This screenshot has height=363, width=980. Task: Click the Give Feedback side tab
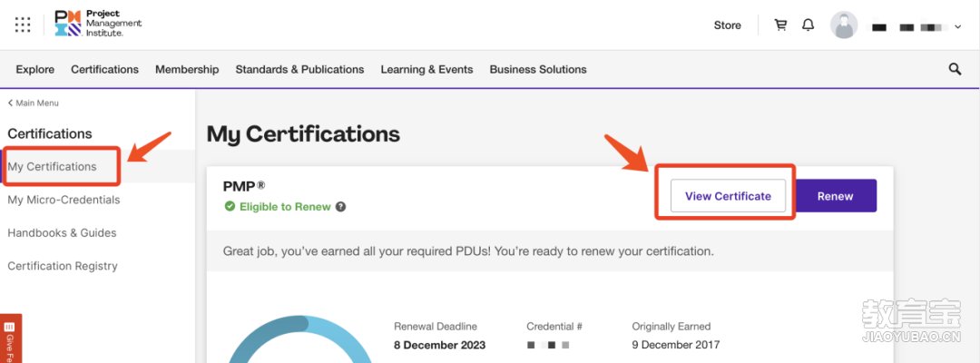pyautogui.click(x=11, y=338)
